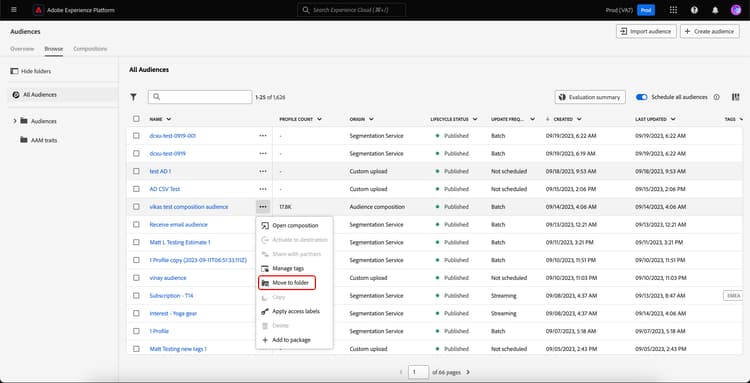Switch to the Overview tab
750x383 pixels.
tap(22, 49)
